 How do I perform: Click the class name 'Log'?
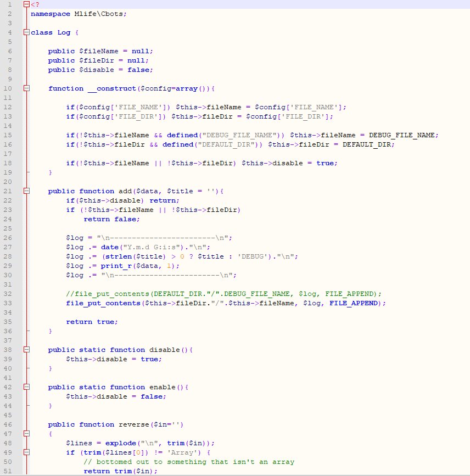click(x=64, y=32)
